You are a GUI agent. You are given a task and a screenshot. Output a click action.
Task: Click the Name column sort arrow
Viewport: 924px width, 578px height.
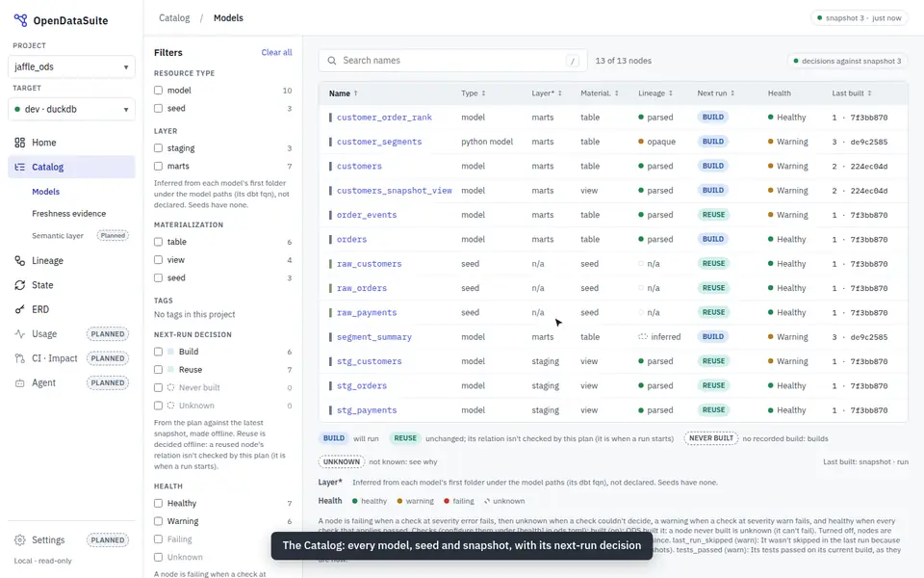355,93
